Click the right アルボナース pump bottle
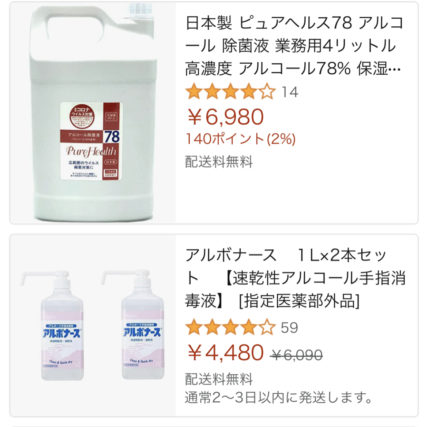 (x=136, y=325)
